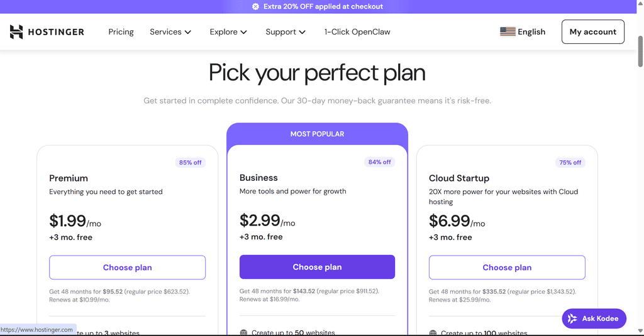Image resolution: width=644 pixels, height=336 pixels.
Task: Open the Pricing menu item
Action: click(x=121, y=32)
